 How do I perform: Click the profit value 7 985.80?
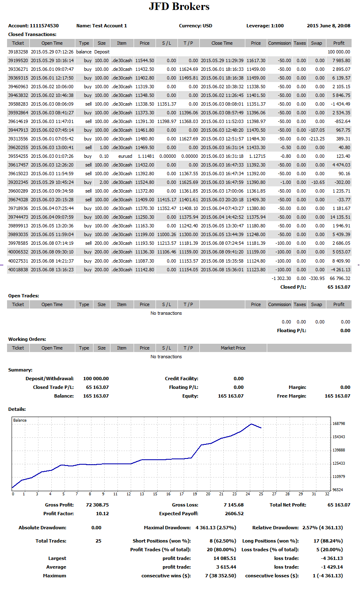(341, 60)
